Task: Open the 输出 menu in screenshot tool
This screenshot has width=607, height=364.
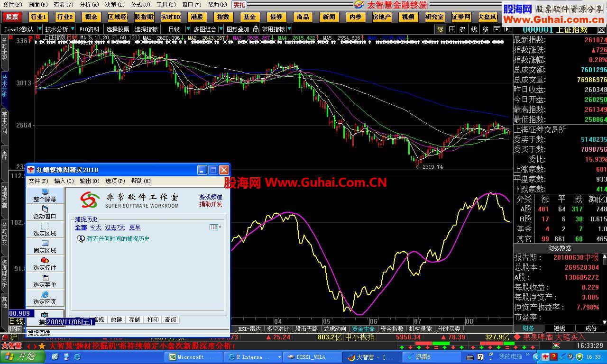Action: pyautogui.click(x=90, y=181)
